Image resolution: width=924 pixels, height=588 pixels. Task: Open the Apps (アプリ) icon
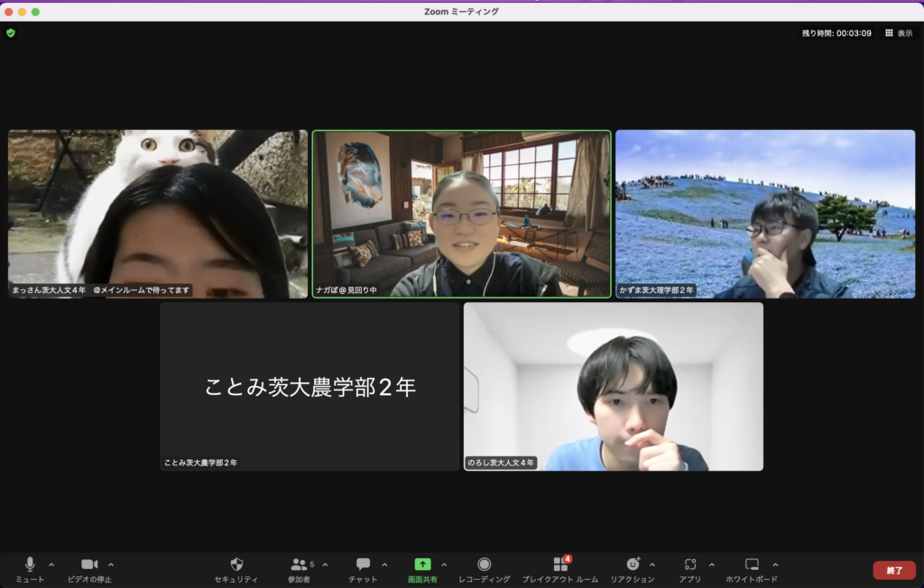(x=690, y=565)
